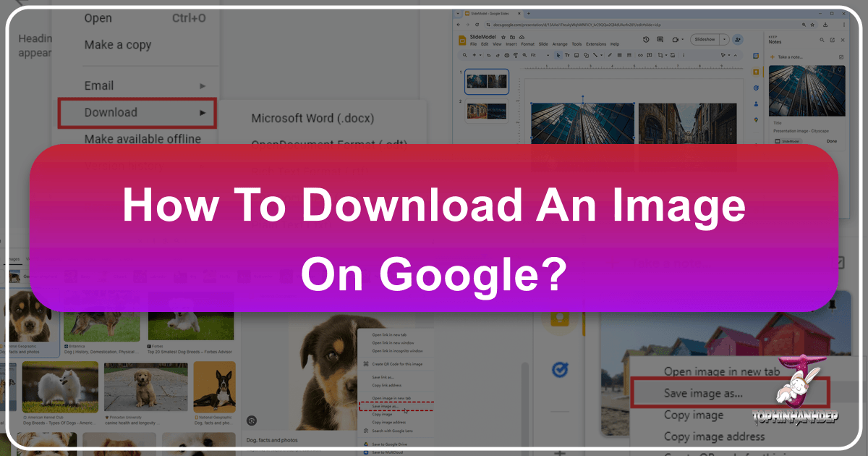Select the arrow selection tool in Slides toolbar
The height and width of the screenshot is (456, 868).
pyautogui.click(x=558, y=54)
